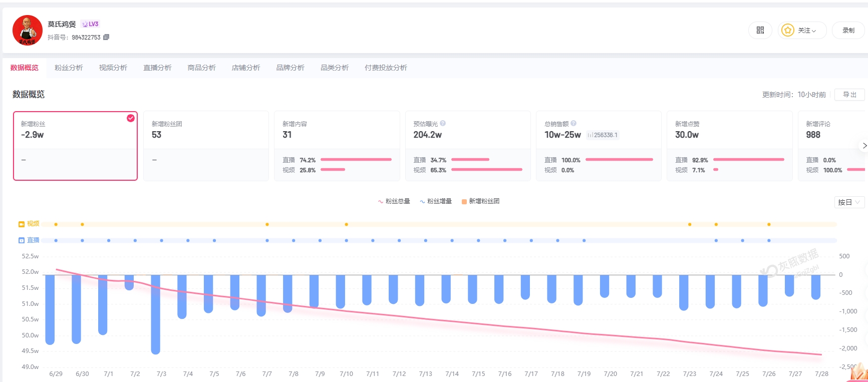
Task: Open the QR code icon button
Action: (760, 31)
